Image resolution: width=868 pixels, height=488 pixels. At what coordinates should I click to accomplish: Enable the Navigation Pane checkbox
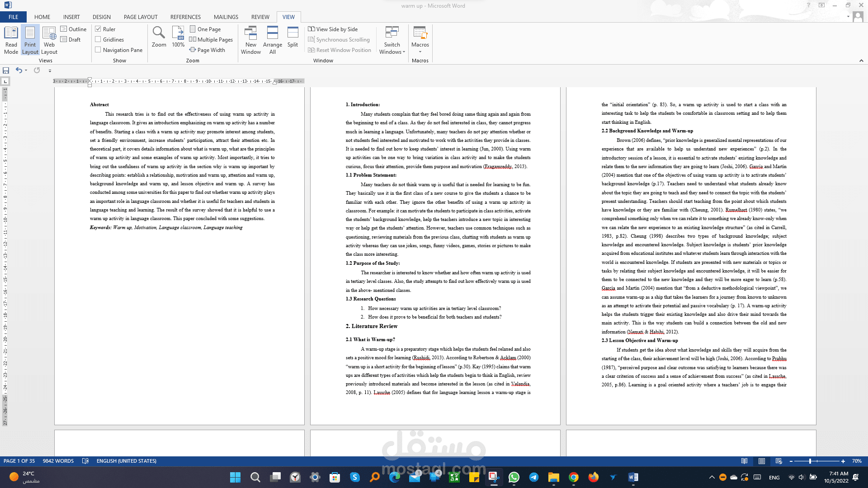click(x=98, y=50)
